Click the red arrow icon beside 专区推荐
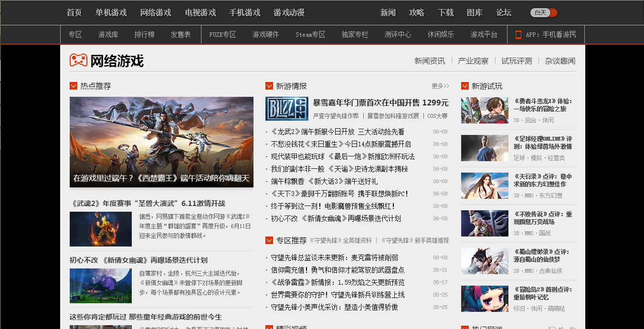 tap(269, 240)
